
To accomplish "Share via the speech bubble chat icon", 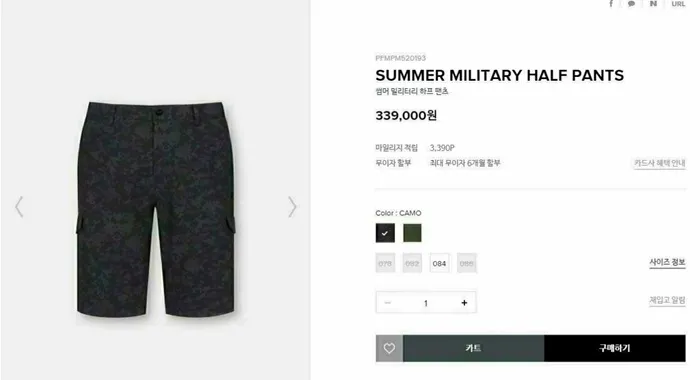I will (631, 4).
